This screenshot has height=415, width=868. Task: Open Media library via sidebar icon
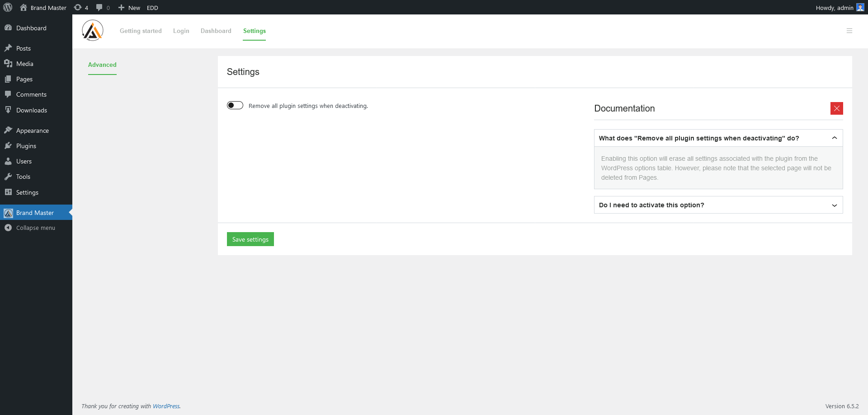click(9, 63)
